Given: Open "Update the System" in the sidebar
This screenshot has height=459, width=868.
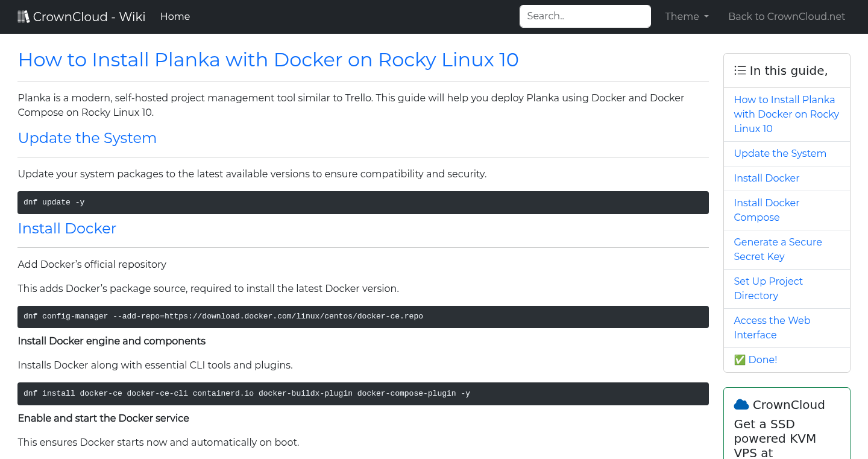Looking at the screenshot, I should pos(780,153).
